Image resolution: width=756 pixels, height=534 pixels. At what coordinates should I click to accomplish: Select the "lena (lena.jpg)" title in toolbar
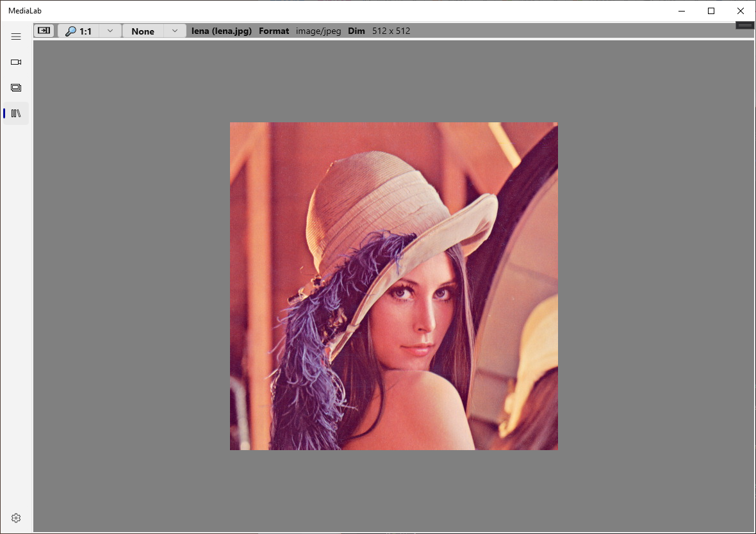pos(221,30)
